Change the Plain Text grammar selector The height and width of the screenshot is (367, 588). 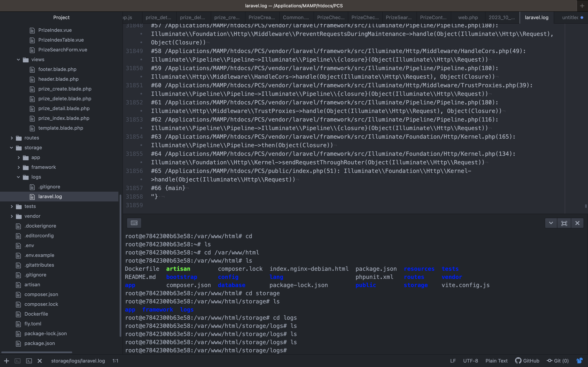pyautogui.click(x=496, y=361)
